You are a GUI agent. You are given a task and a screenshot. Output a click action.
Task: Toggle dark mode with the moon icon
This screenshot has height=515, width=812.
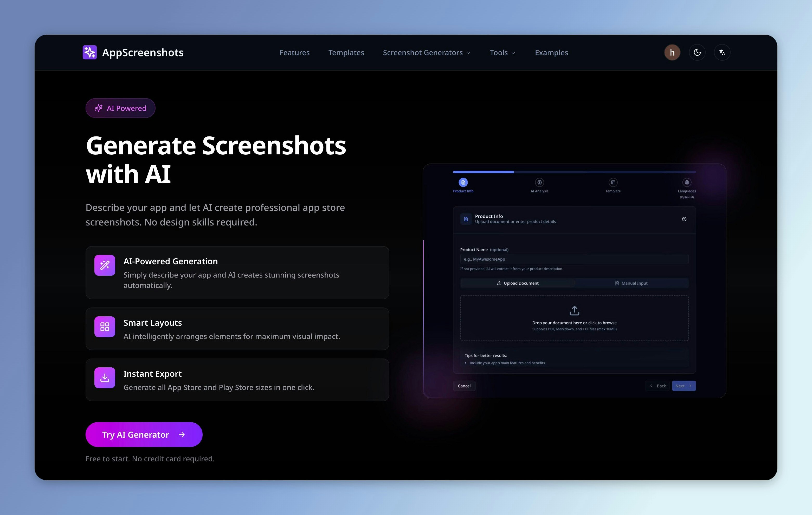[x=697, y=52]
